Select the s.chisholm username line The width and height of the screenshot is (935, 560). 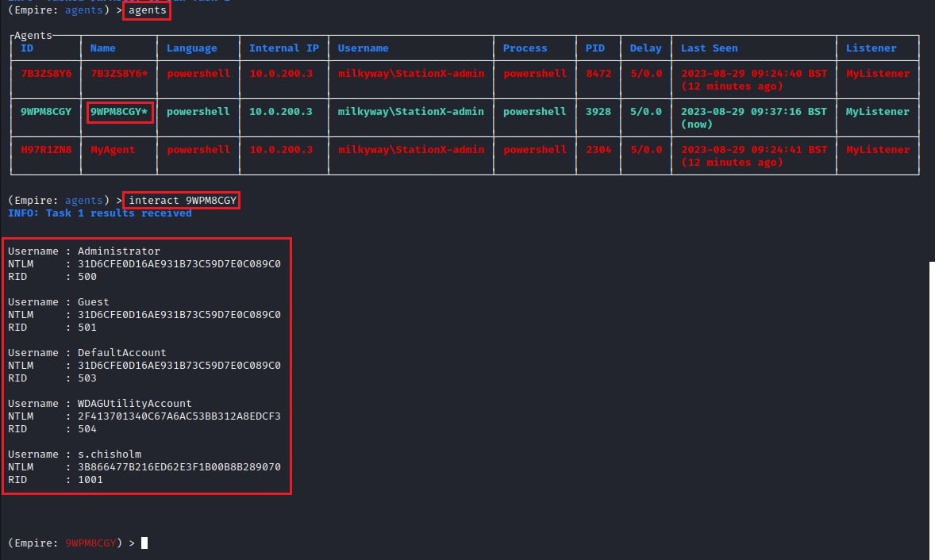[75, 454]
